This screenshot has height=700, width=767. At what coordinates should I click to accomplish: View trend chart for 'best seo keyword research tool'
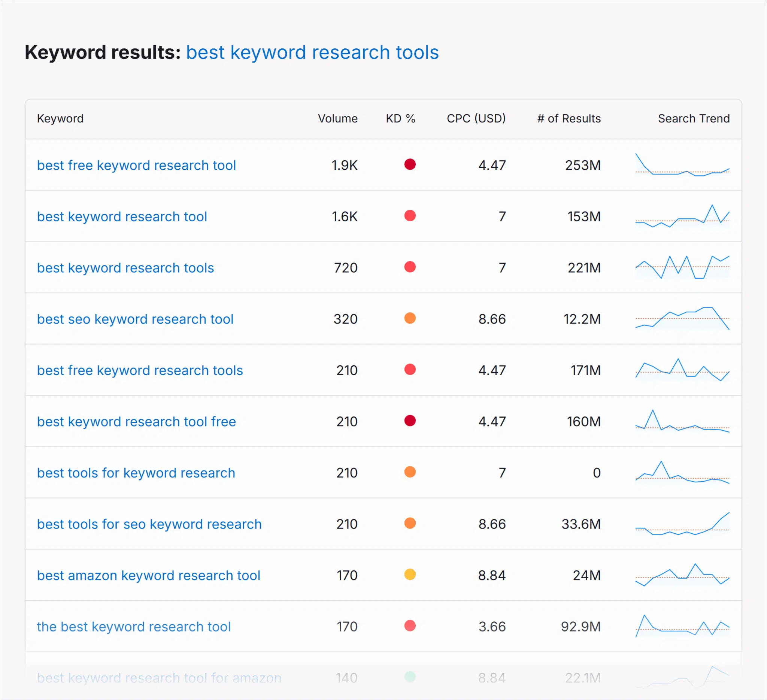pos(682,318)
